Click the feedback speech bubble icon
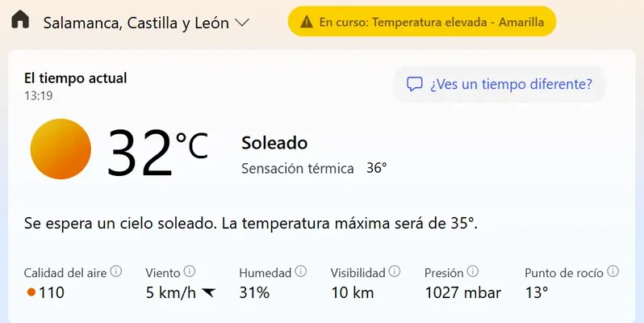The height and width of the screenshot is (323, 644). (415, 84)
